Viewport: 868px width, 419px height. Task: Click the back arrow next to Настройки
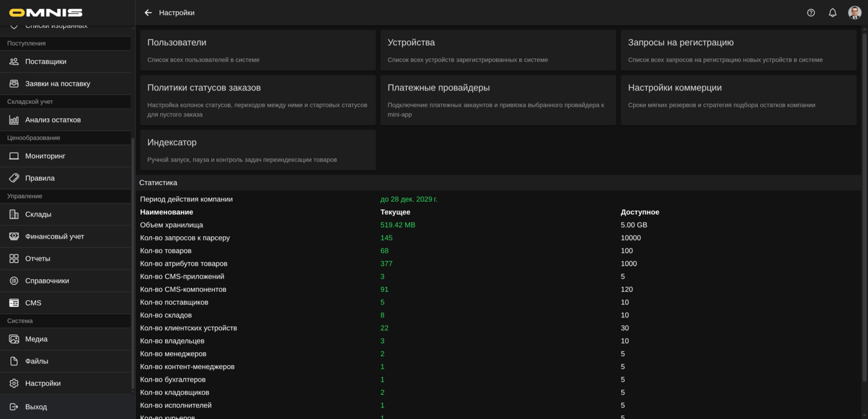(148, 13)
